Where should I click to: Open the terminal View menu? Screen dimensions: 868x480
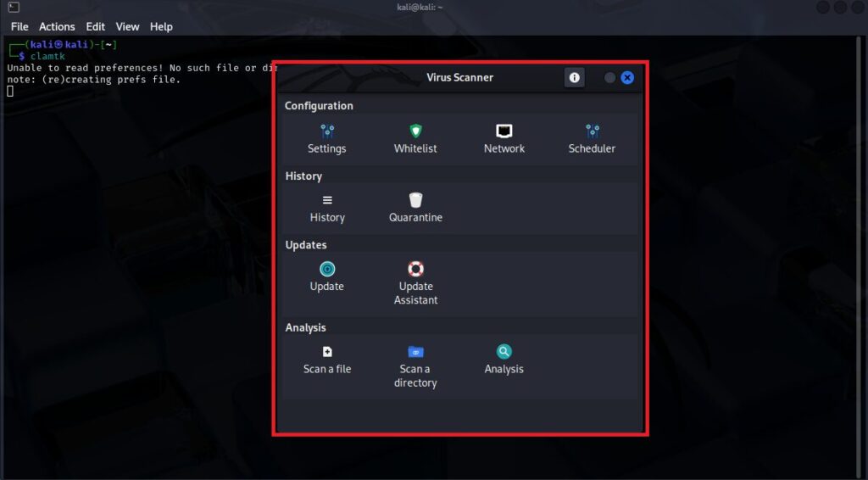[127, 27]
